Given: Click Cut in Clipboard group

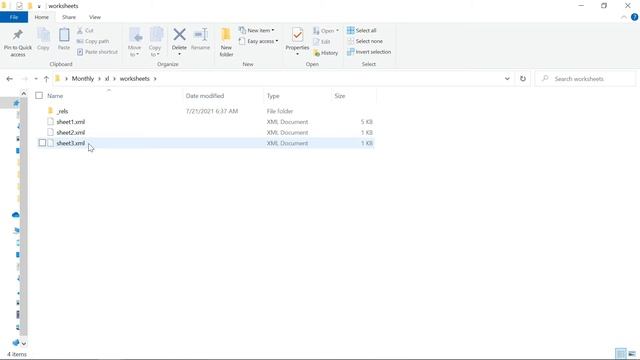Looking at the screenshot, I should coord(85,31).
